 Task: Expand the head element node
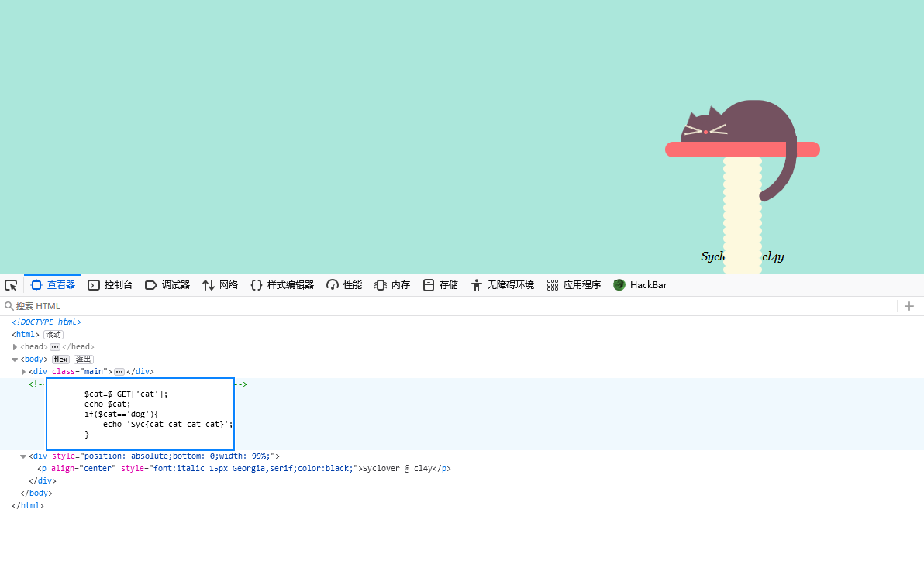click(x=15, y=347)
